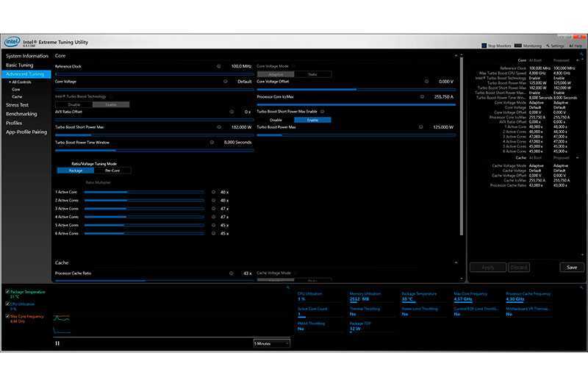
Task: Click the info icon beside Reference Clock
Action: (x=218, y=66)
